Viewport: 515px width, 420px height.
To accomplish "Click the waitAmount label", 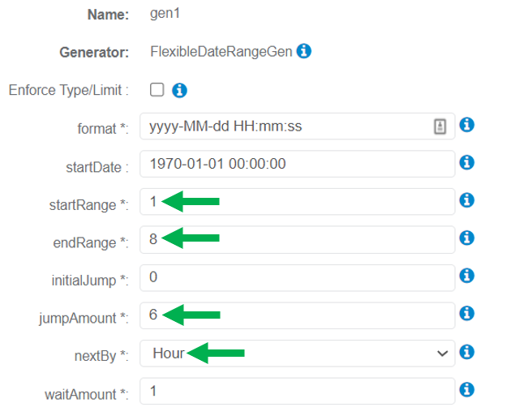I will [87, 394].
